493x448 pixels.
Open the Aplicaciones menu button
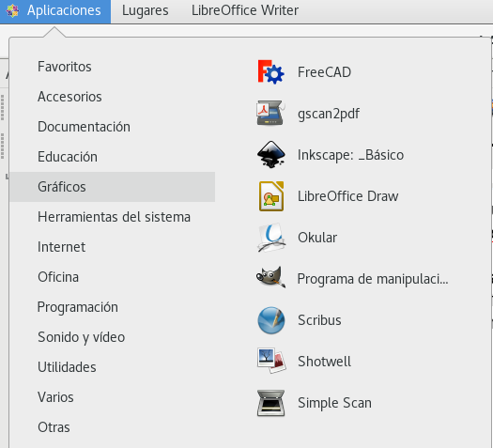[55, 11]
